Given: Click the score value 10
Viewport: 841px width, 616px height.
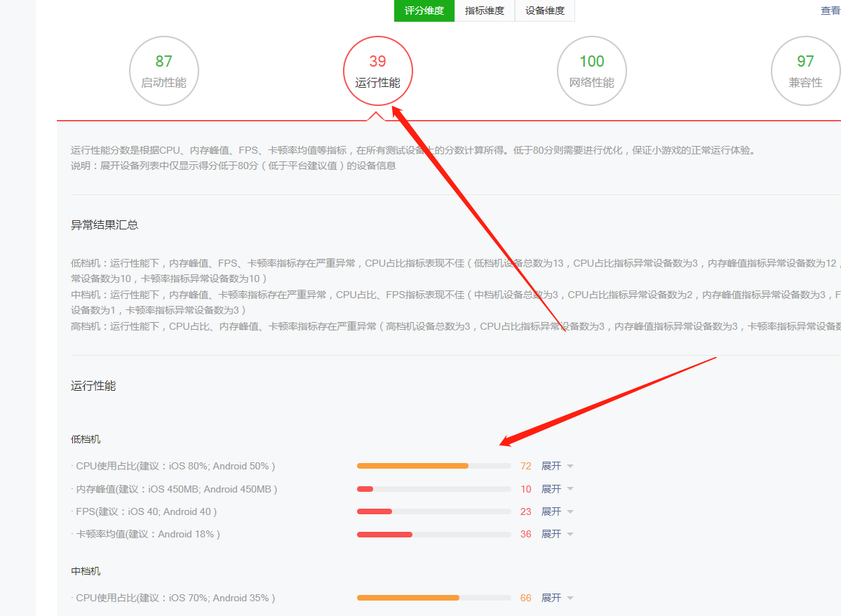Looking at the screenshot, I should [x=525, y=489].
